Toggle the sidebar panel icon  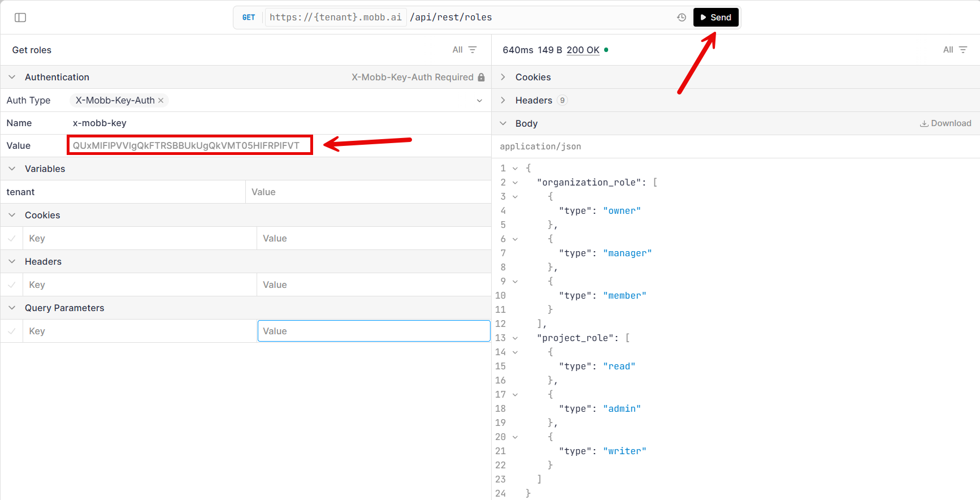tap(20, 18)
